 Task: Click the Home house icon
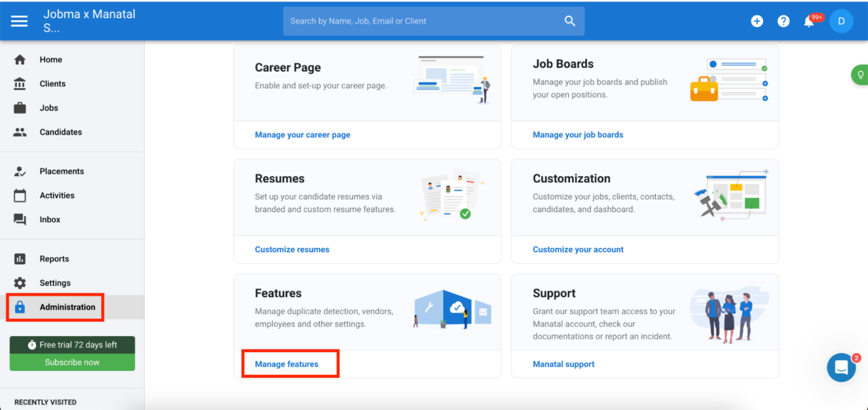(20, 59)
